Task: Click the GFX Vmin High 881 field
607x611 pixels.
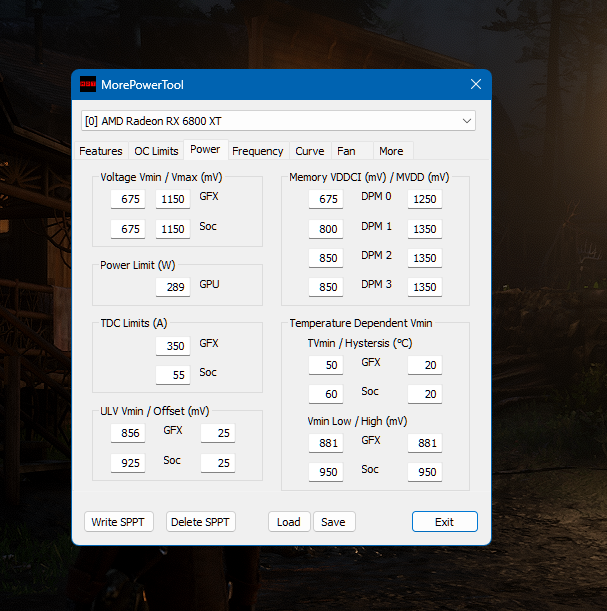Action: pos(425,443)
